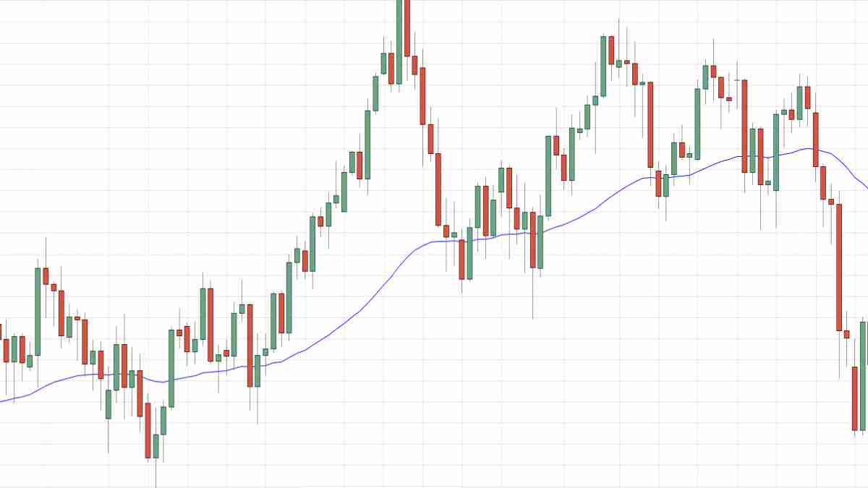Select the rightmost green candle on the chart
This screenshot has width=868, height=488.
coord(863,376)
